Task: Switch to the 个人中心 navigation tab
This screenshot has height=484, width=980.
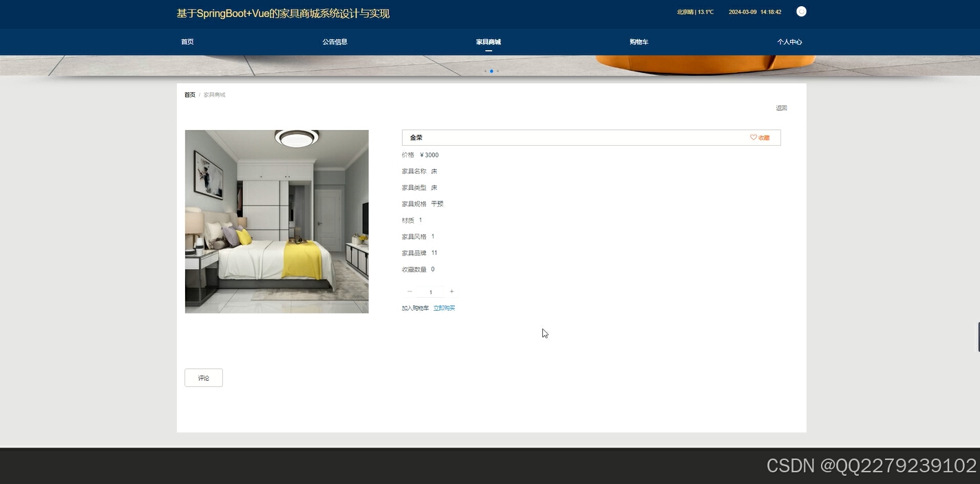Action: (789, 42)
